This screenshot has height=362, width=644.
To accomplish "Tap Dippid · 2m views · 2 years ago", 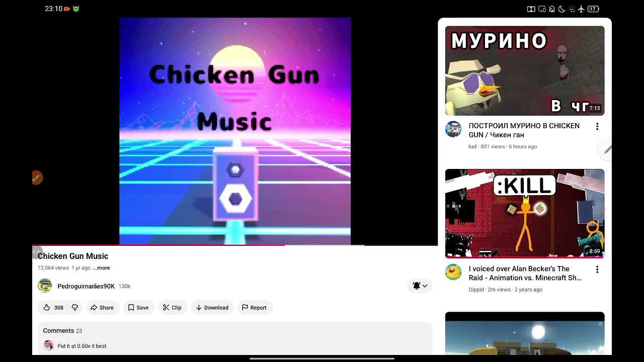I will coord(506,290).
